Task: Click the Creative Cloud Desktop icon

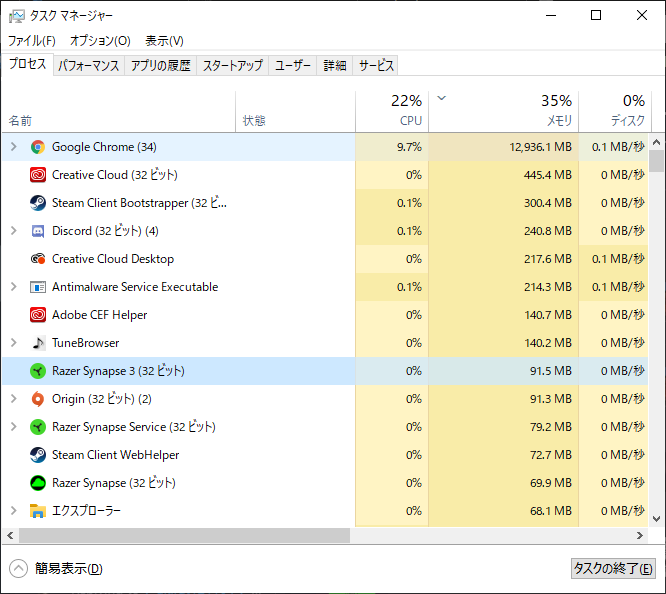Action: click(38, 259)
